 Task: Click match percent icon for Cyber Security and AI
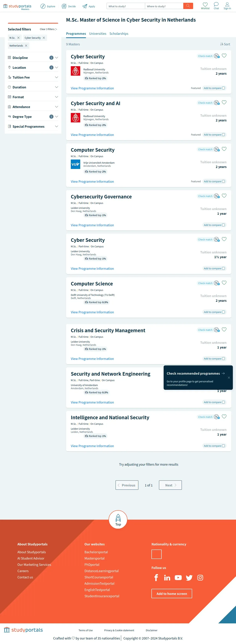tap(217, 103)
